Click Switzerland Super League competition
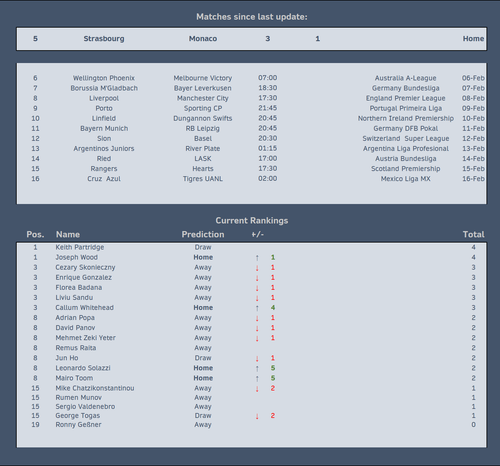 [405, 138]
